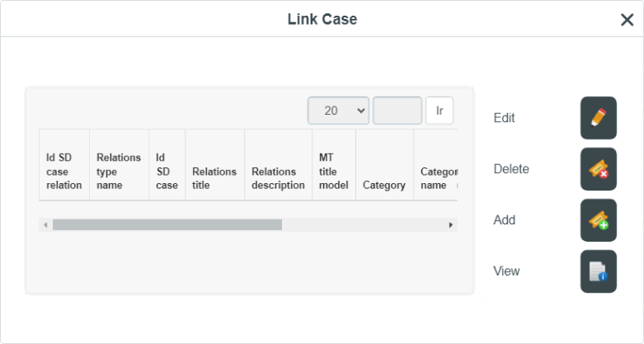This screenshot has width=644, height=344.
Task: Click the scrollbar left arrow
Action: tap(45, 225)
